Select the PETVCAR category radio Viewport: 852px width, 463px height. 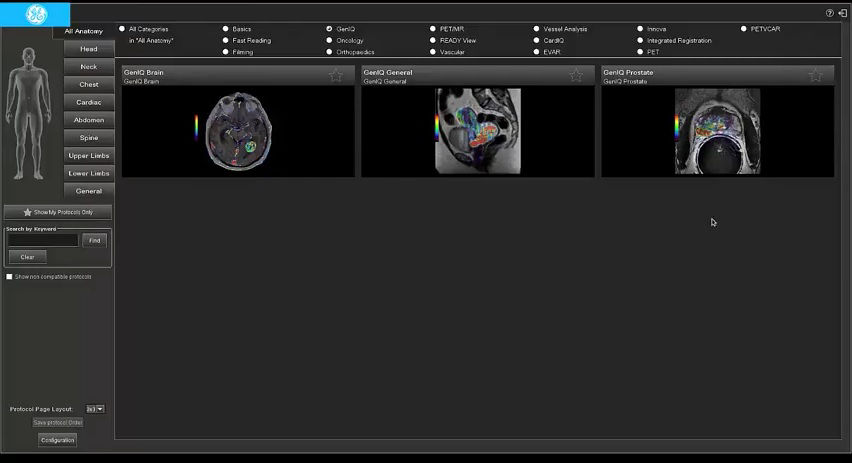coord(744,29)
